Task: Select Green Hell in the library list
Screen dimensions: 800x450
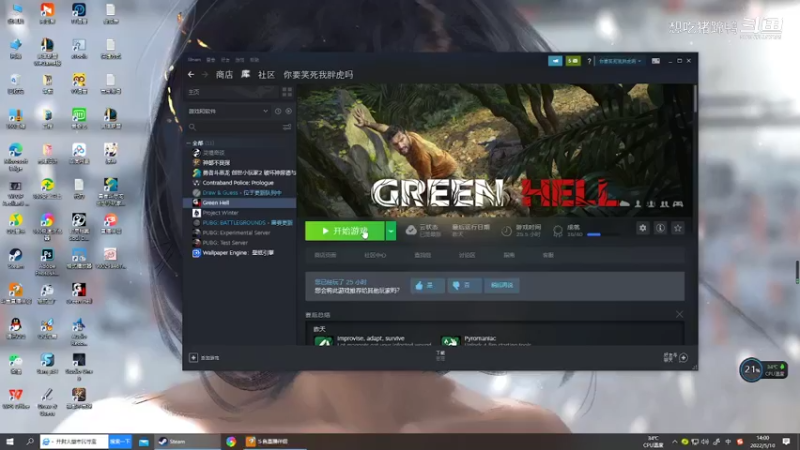Action: tap(240, 203)
